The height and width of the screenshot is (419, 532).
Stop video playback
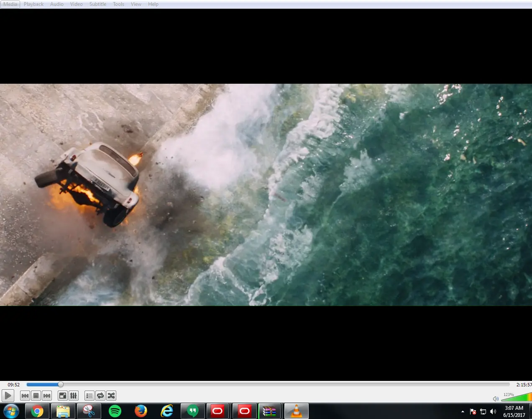(36, 396)
